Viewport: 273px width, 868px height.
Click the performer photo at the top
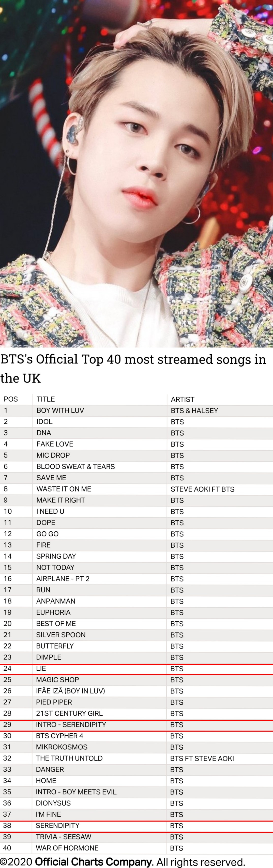(136, 173)
